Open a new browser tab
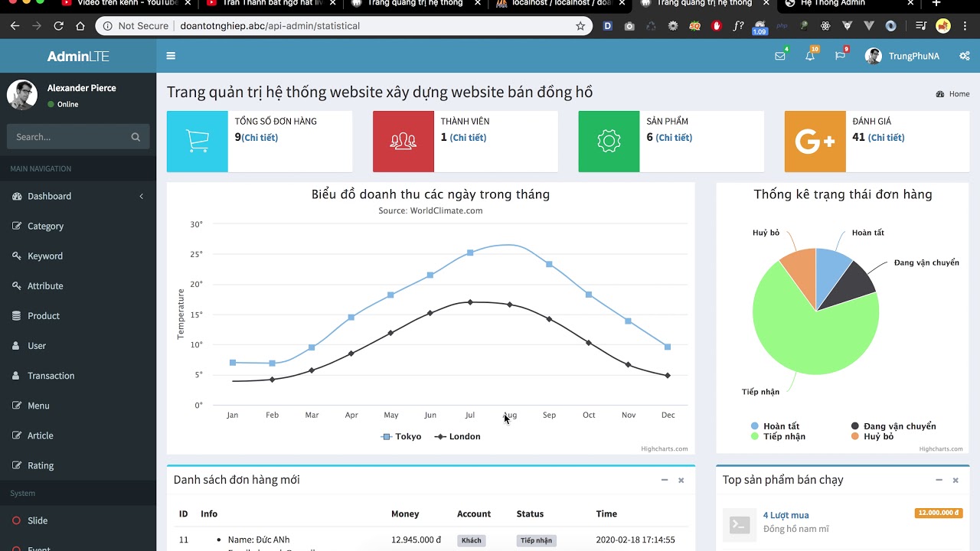Image resolution: width=980 pixels, height=551 pixels. [x=936, y=3]
